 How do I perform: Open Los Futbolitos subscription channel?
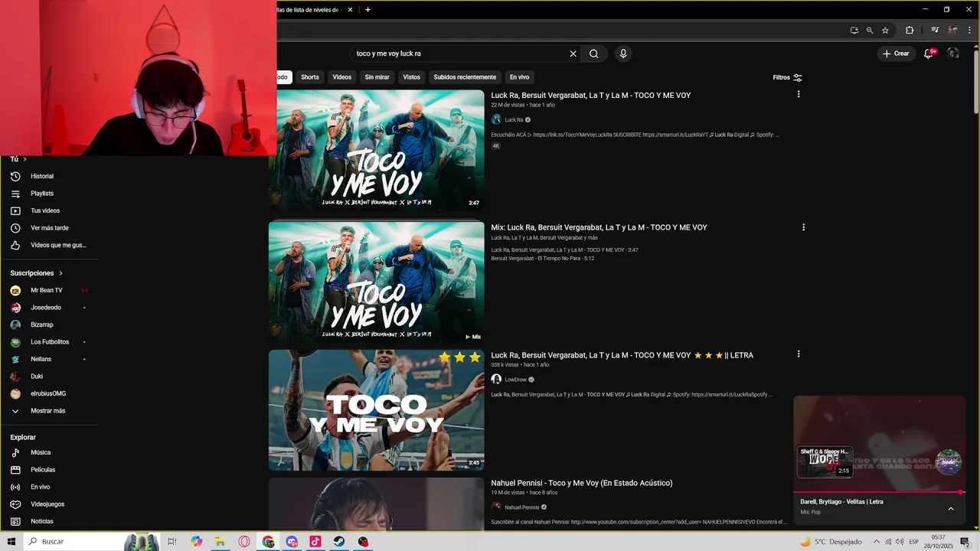point(49,342)
